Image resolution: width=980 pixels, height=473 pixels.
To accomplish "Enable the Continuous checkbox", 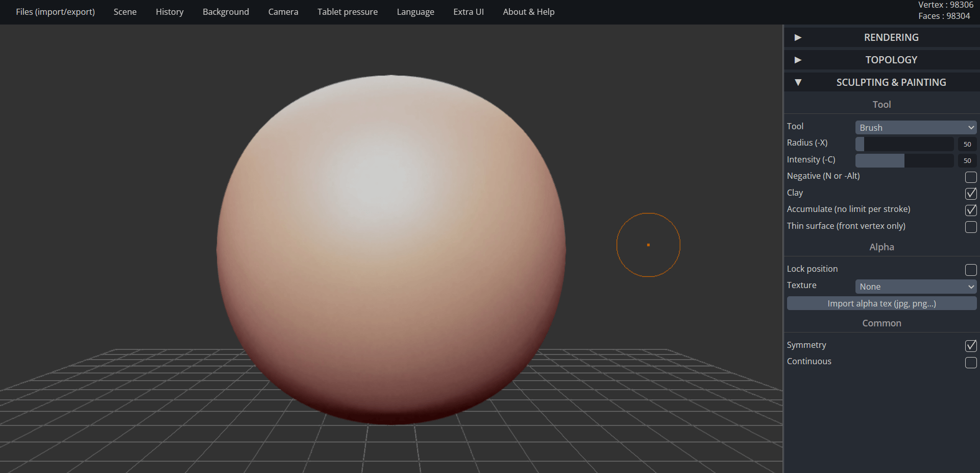I will tap(971, 363).
